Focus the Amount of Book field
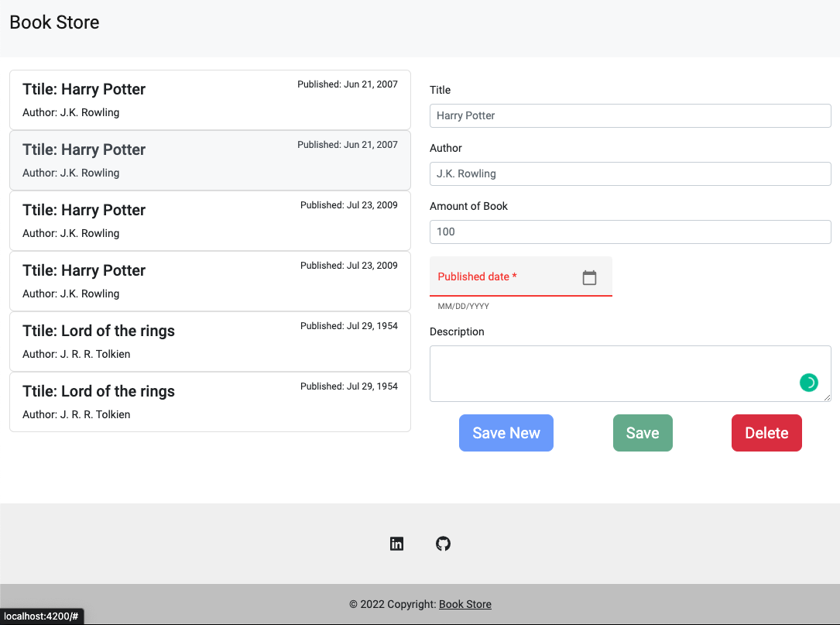This screenshot has width=840, height=625. pos(630,232)
